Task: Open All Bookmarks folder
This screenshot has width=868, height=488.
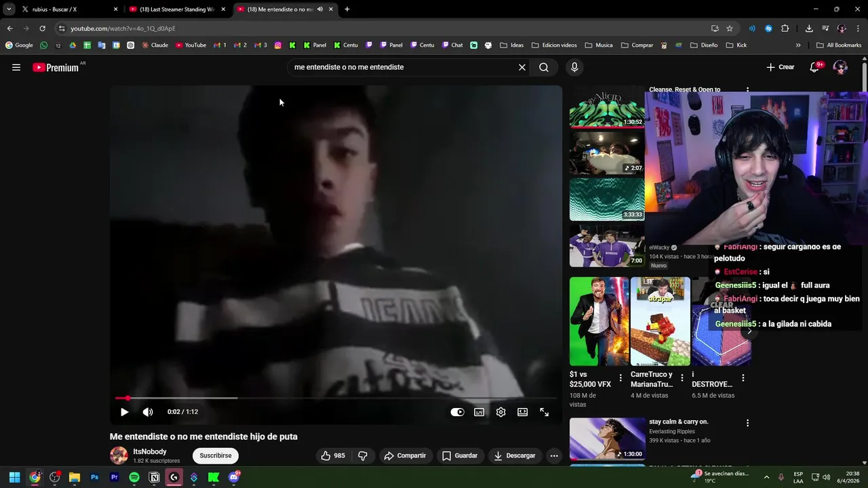Action: [x=839, y=45]
